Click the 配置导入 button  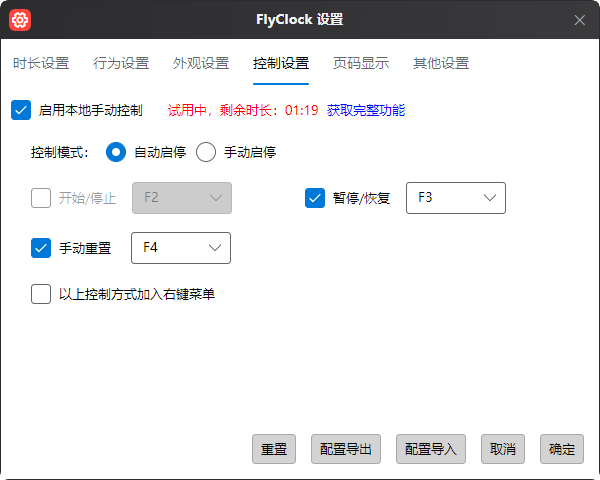click(x=431, y=449)
